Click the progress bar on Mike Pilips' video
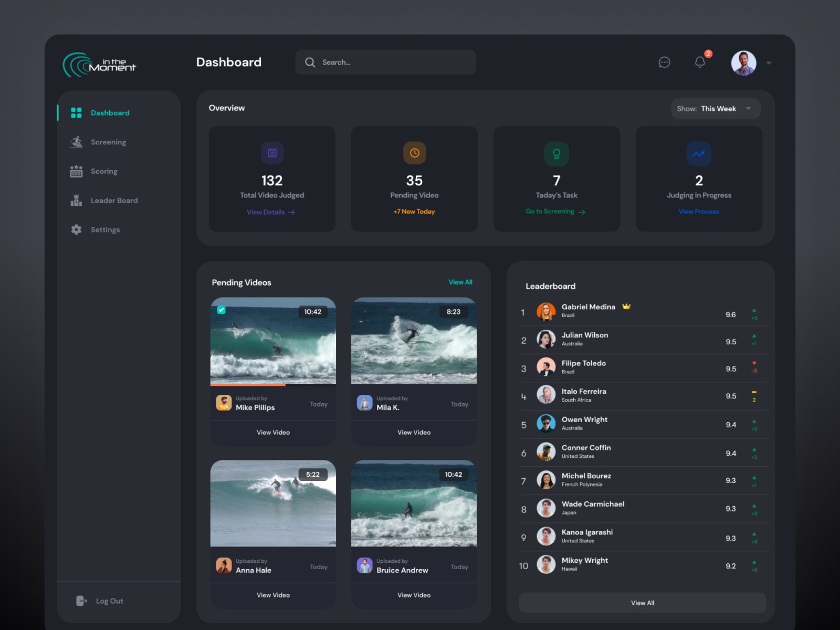Screen dimensions: 840x630 [x=248, y=385]
